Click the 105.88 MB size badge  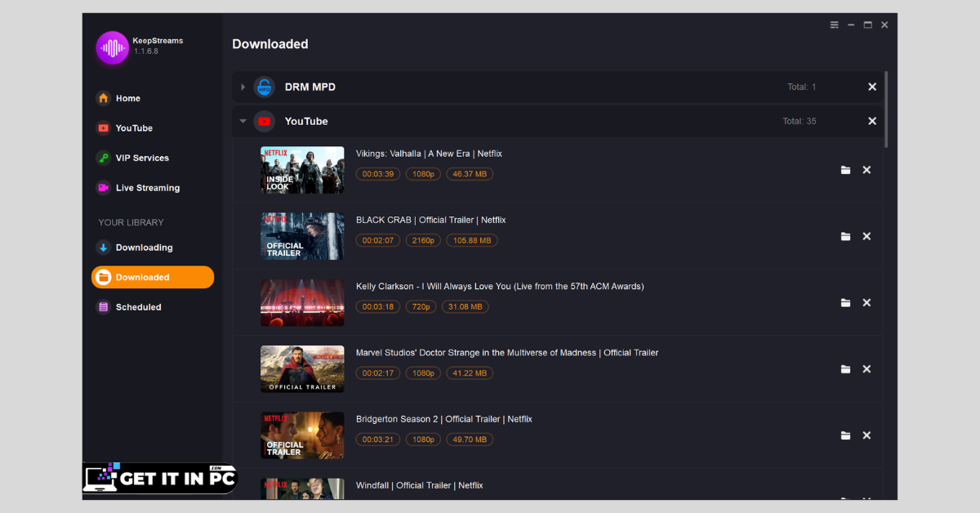coord(472,240)
